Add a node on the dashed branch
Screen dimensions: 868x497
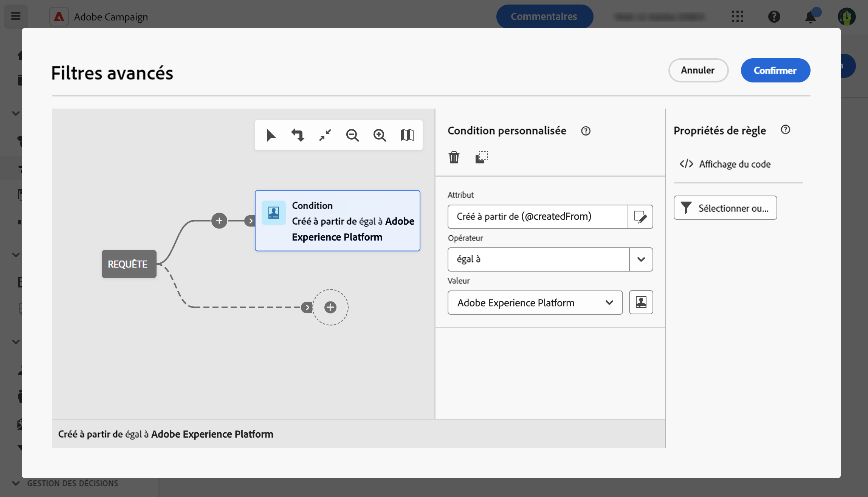point(330,307)
